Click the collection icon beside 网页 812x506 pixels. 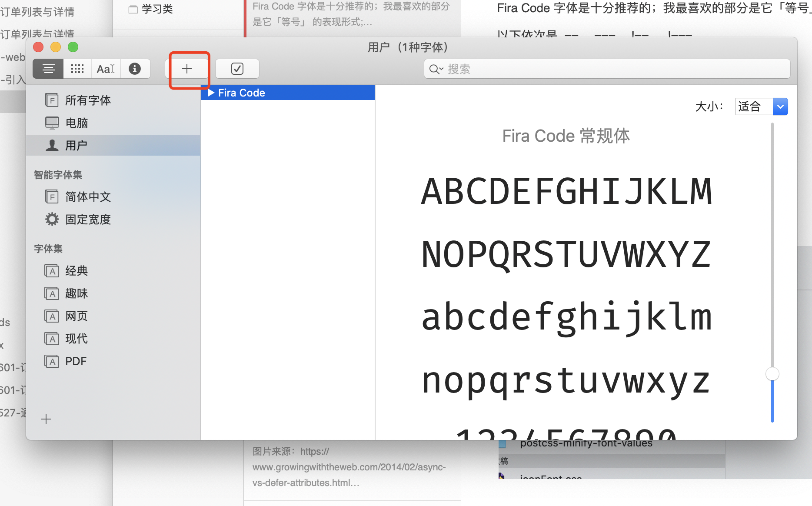pos(52,316)
